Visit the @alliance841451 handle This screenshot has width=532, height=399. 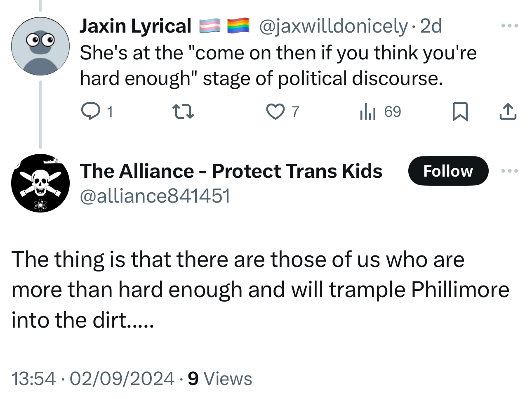point(155,196)
